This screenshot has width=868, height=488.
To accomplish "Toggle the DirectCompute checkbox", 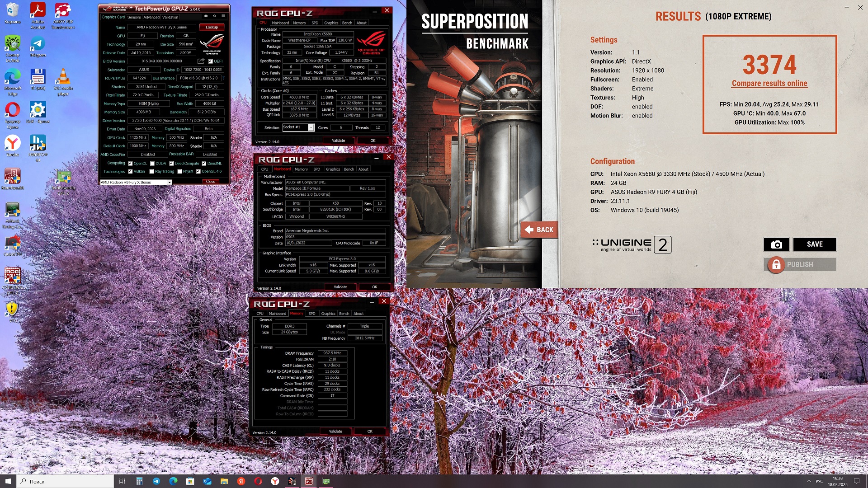I will [171, 164].
